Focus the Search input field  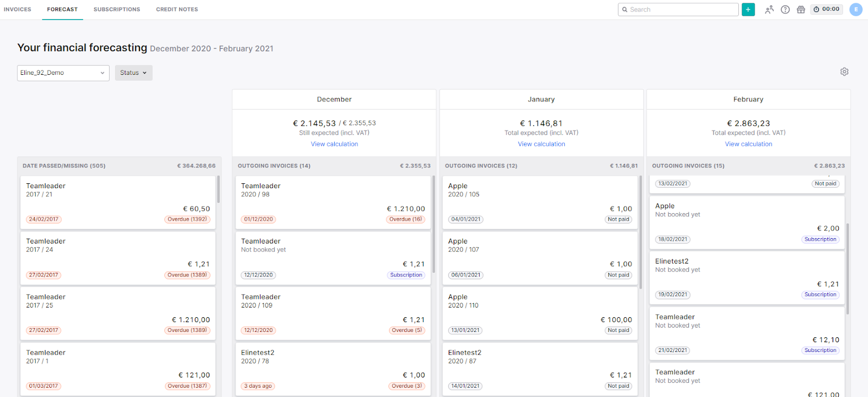tap(678, 9)
